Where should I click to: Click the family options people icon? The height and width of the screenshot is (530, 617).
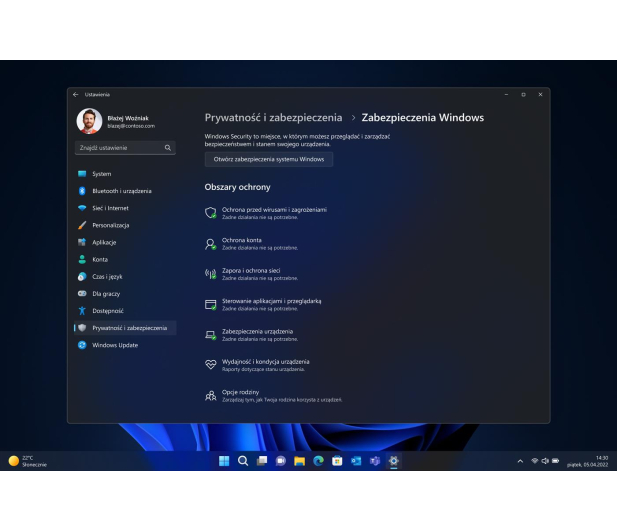[x=211, y=395]
